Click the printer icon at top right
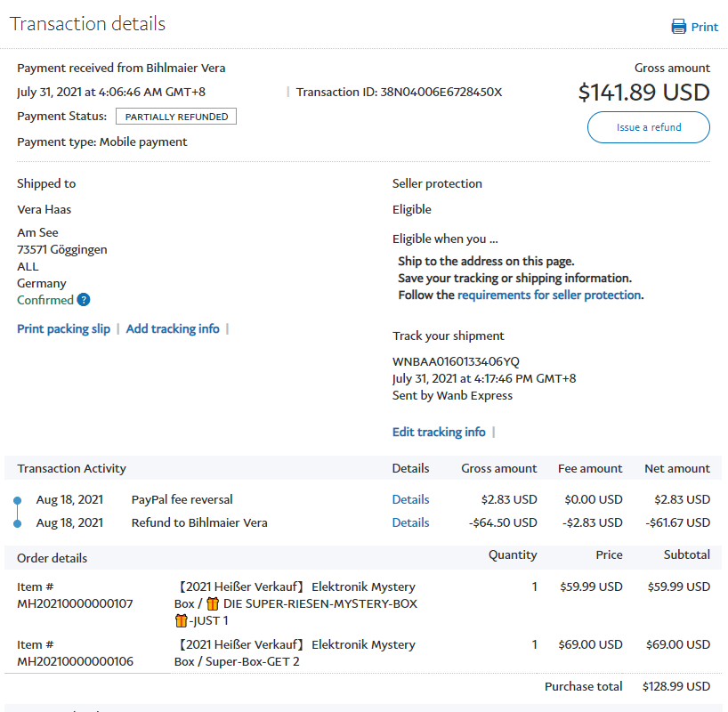The height and width of the screenshot is (712, 728). (679, 27)
